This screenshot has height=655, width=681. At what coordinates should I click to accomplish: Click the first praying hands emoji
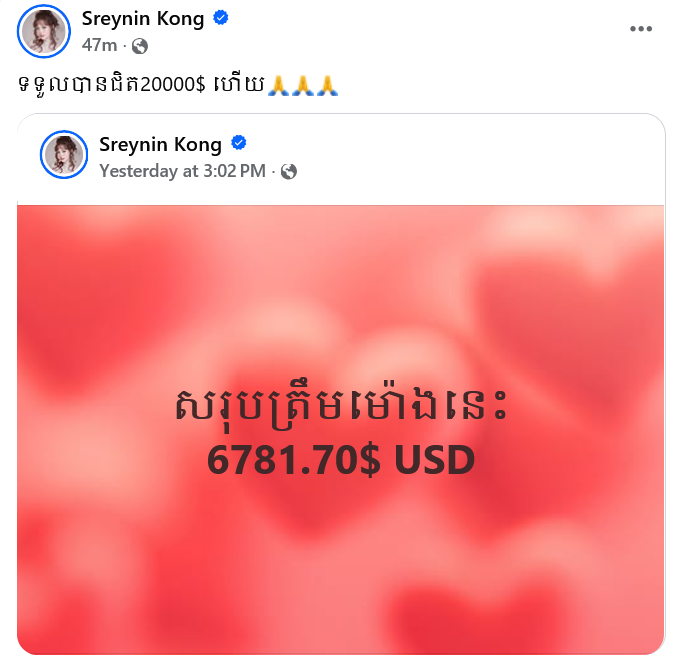278,85
